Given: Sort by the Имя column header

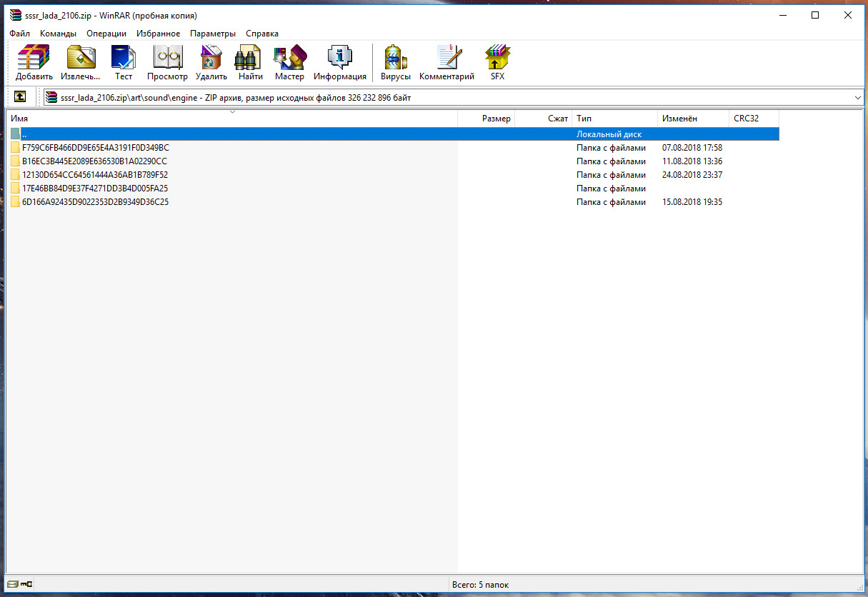Looking at the screenshot, I should [x=232, y=119].
